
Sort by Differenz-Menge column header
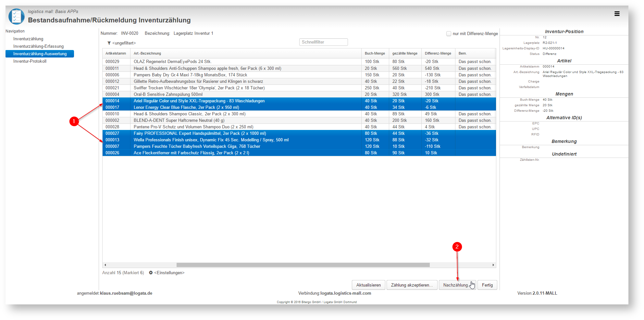click(438, 53)
